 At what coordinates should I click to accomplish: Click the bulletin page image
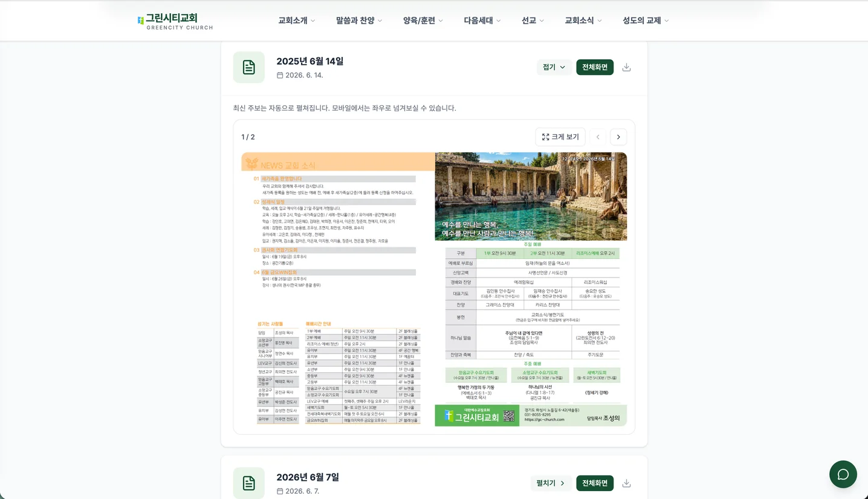pos(434,289)
